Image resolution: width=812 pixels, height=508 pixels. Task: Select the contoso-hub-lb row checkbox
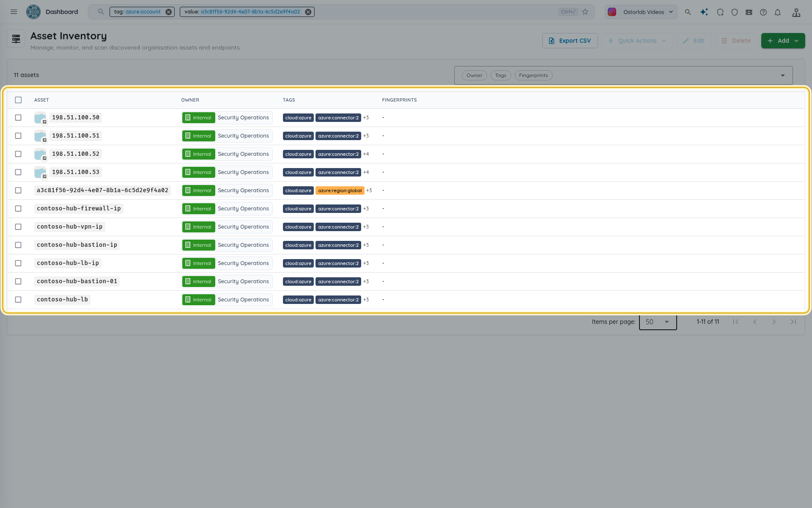tap(18, 300)
